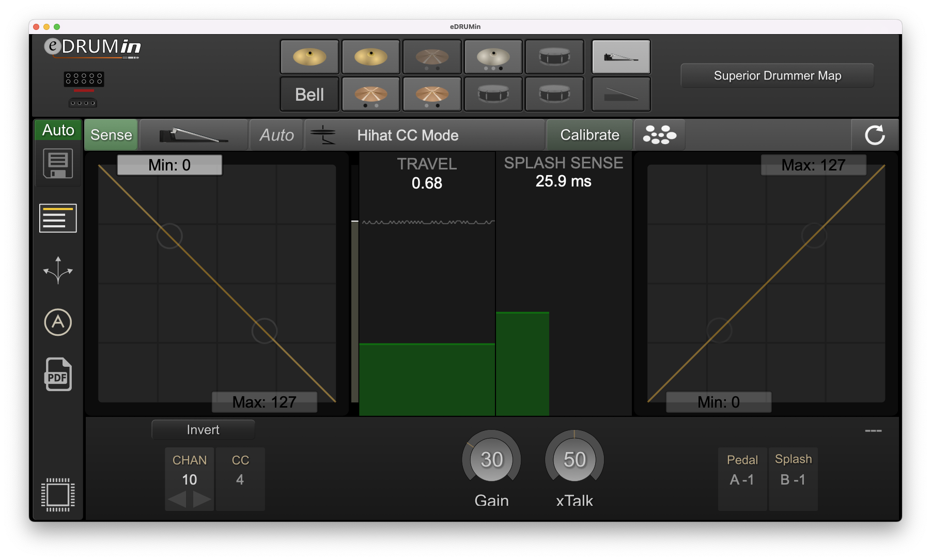
Task: Select the Bell pad
Action: coord(309,95)
